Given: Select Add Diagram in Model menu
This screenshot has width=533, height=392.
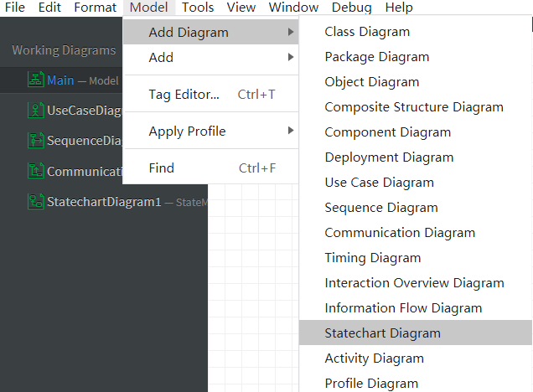Looking at the screenshot, I should (x=210, y=32).
